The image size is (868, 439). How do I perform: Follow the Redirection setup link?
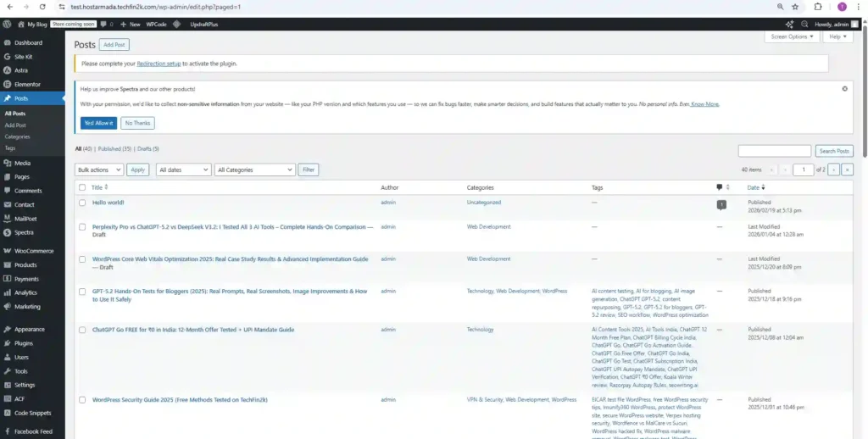159,64
